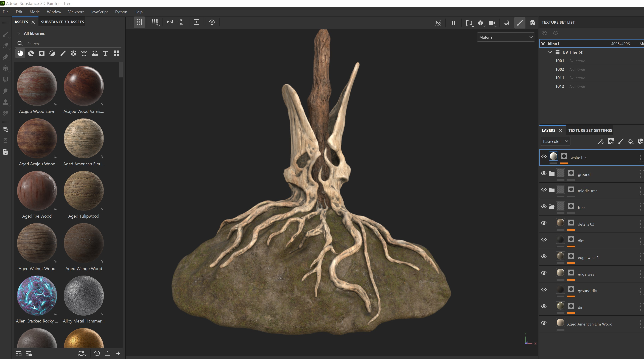Select the Smudge tool in sidebar
The image size is (644, 359).
click(x=5, y=91)
